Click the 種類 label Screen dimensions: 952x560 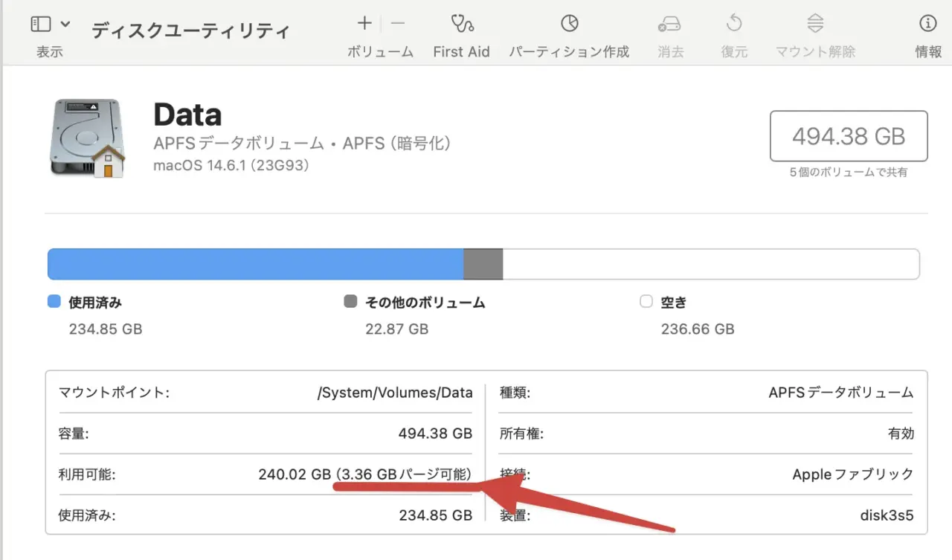(x=515, y=393)
